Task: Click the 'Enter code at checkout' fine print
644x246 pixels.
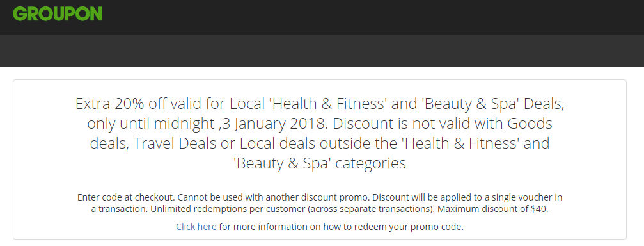Action: (x=126, y=197)
